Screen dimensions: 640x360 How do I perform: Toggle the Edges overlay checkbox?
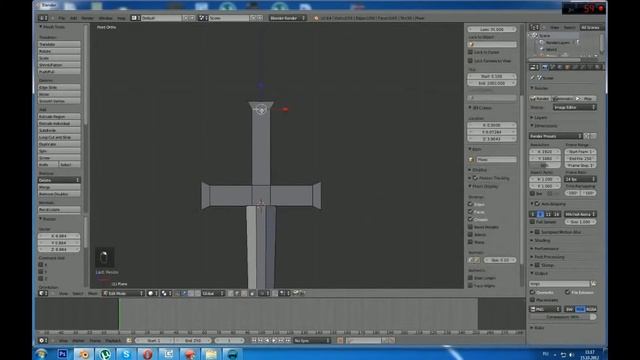(470, 204)
